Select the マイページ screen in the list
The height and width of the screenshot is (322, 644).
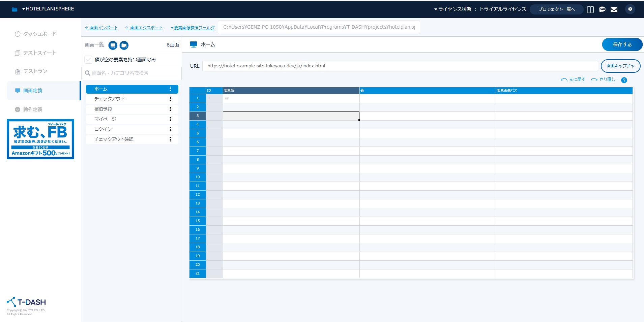pos(132,119)
